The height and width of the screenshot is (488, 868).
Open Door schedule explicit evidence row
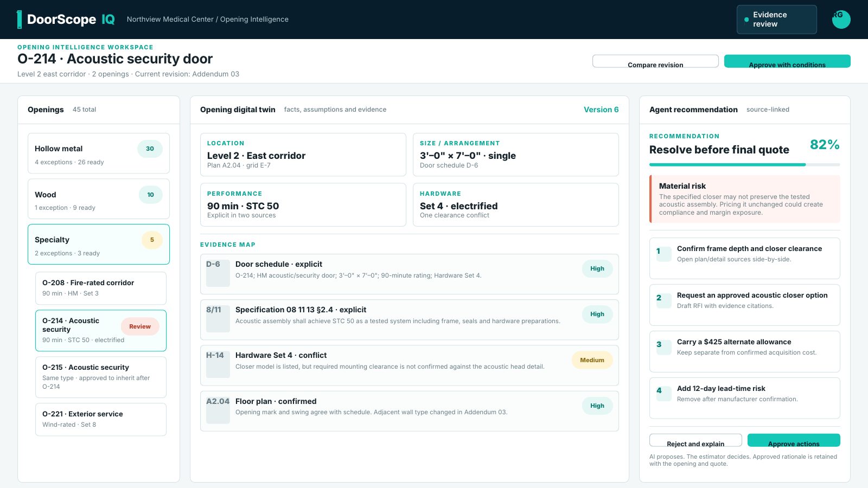pyautogui.click(x=410, y=274)
